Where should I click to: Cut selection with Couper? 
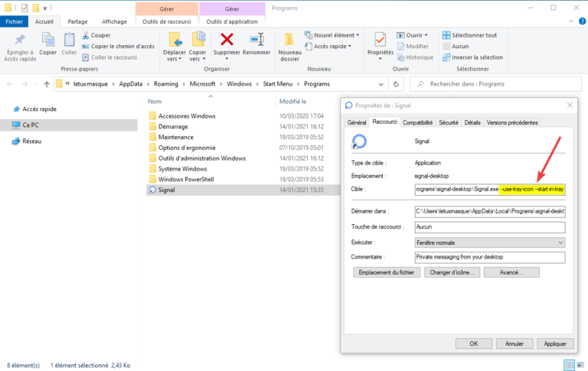tap(96, 35)
